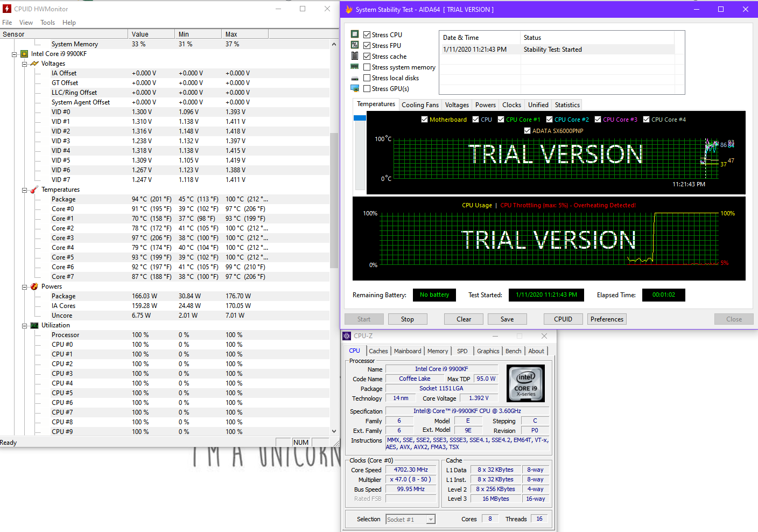Viewport: 758px width, 532px height.
Task: Click the Powers flame icon in HWMonitor
Action: coord(34,286)
